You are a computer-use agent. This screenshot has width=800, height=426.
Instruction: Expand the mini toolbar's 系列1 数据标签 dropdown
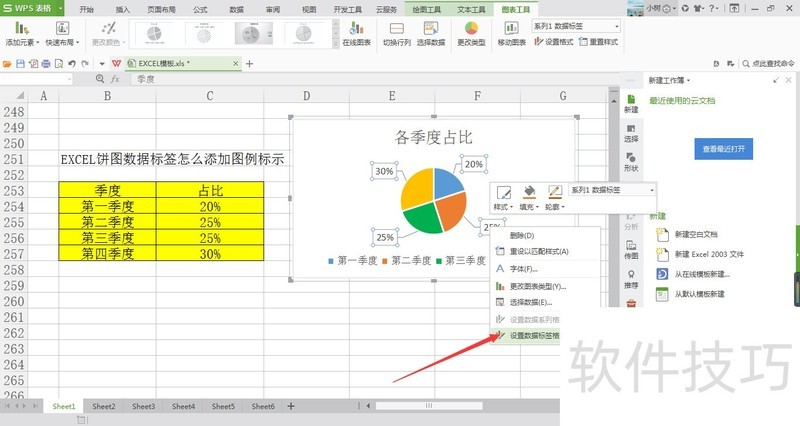pyautogui.click(x=652, y=190)
